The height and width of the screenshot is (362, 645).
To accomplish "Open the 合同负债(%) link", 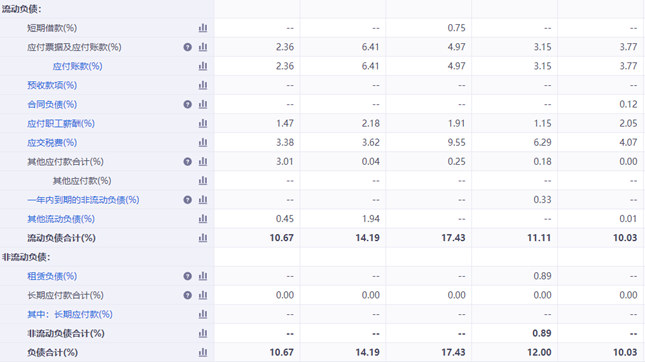I will (x=52, y=104).
